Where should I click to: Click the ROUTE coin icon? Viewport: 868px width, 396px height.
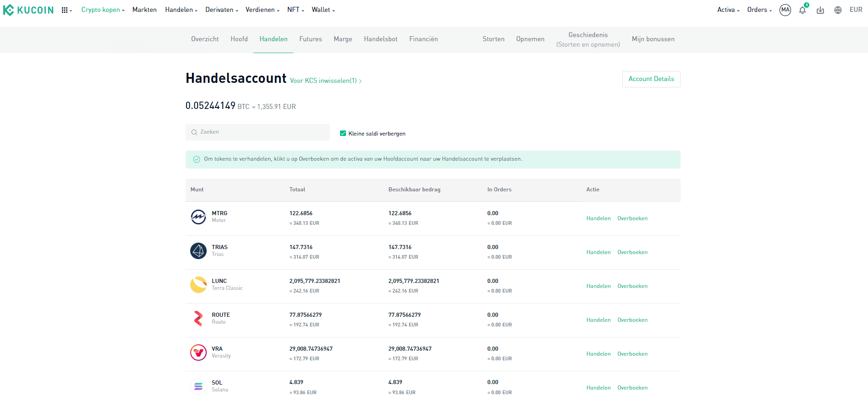click(x=198, y=318)
